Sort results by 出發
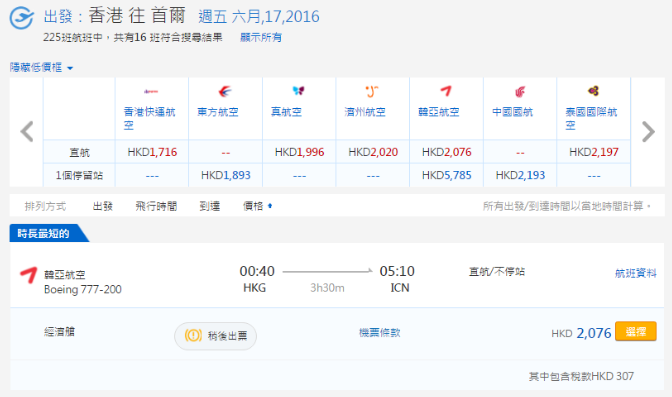This screenshot has width=672, height=397. click(103, 206)
